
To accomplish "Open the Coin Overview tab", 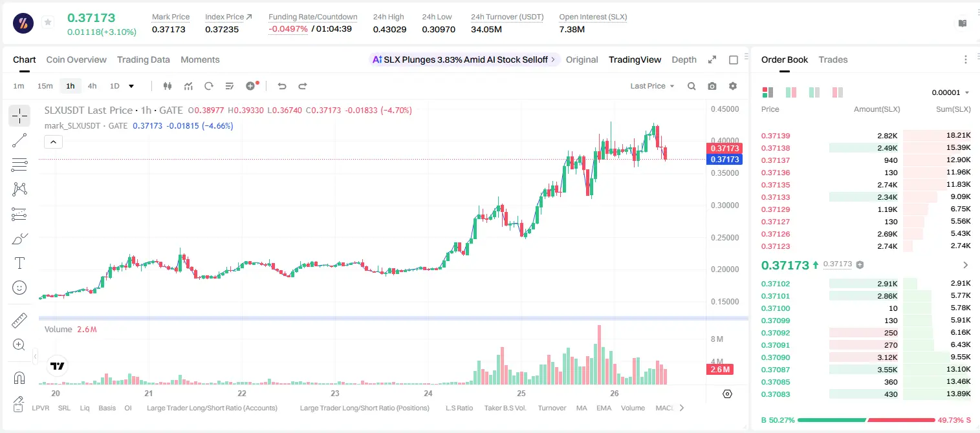I will [76, 59].
